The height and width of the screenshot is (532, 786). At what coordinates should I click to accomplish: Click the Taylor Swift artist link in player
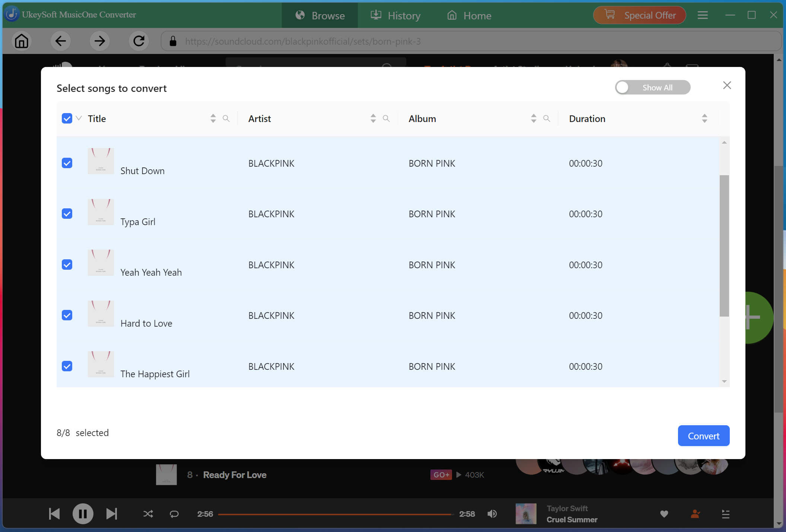point(567,509)
